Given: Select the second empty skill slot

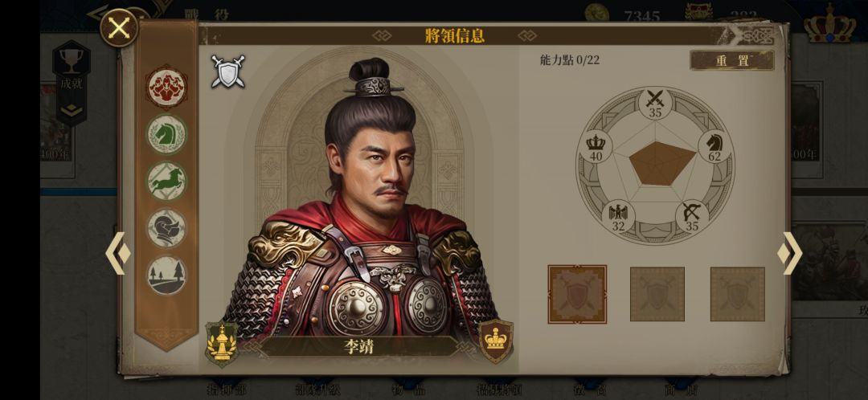Looking at the screenshot, I should [657, 294].
